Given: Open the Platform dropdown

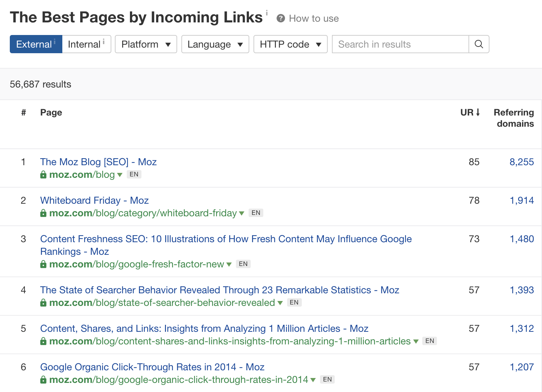Looking at the screenshot, I should (x=146, y=44).
